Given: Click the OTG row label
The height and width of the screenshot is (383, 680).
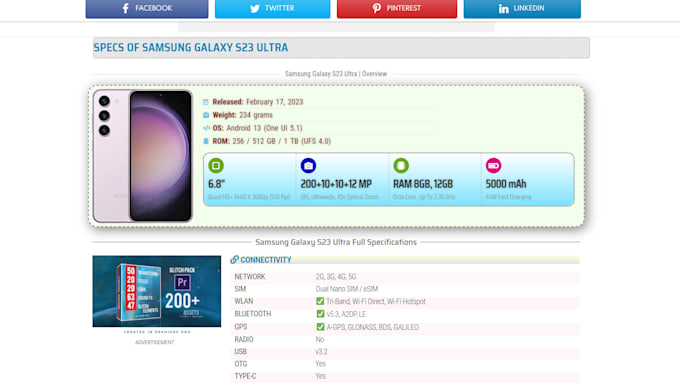Looking at the screenshot, I should tap(241, 364).
